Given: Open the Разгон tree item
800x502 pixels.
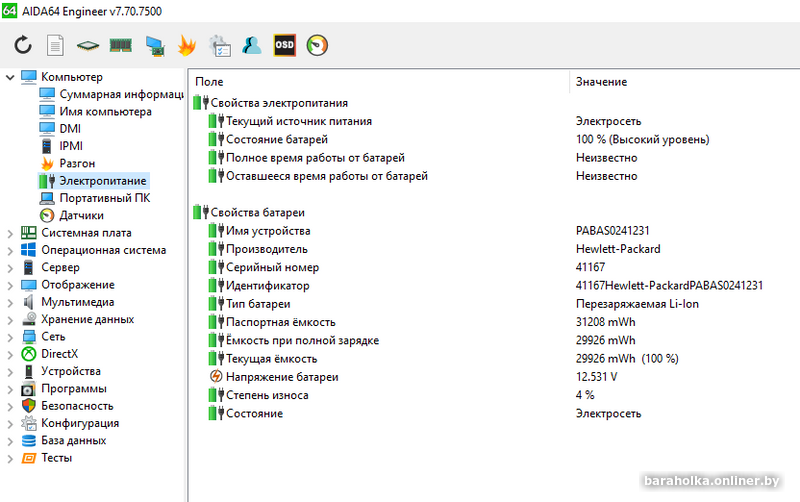Looking at the screenshot, I should coord(77,163).
